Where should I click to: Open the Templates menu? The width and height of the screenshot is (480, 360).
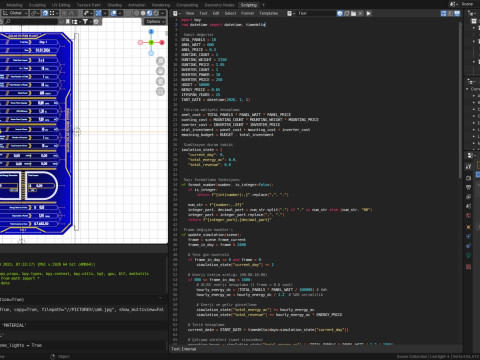point(269,13)
